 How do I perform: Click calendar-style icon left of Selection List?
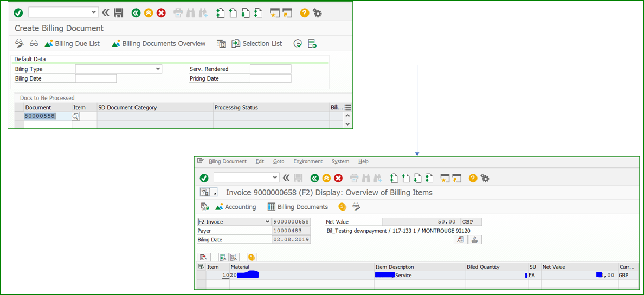click(221, 43)
